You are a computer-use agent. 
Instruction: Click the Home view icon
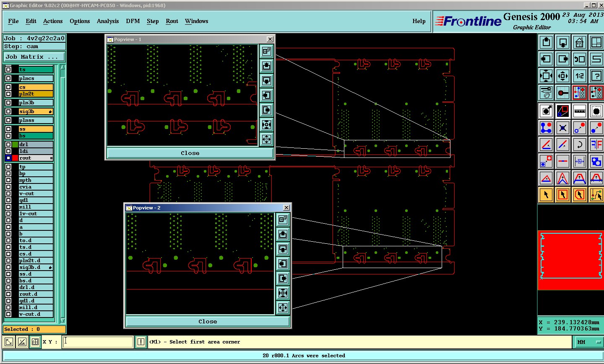point(580,42)
